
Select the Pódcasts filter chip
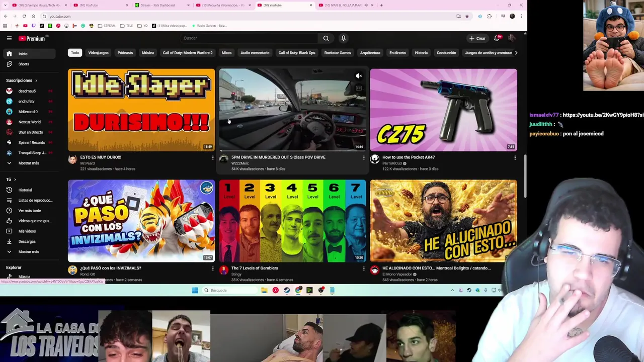pyautogui.click(x=125, y=53)
